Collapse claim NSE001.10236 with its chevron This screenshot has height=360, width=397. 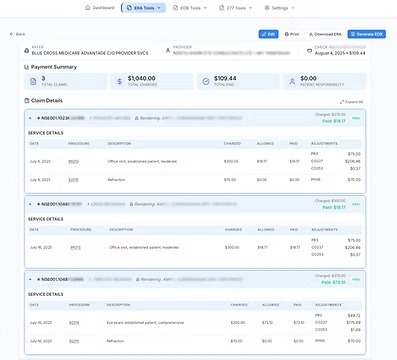pyautogui.click(x=30, y=118)
